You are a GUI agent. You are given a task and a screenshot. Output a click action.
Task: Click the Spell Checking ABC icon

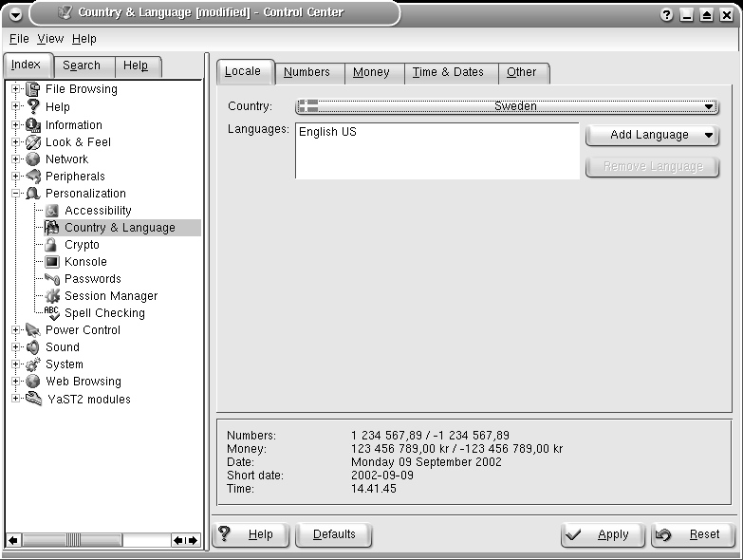pos(51,312)
